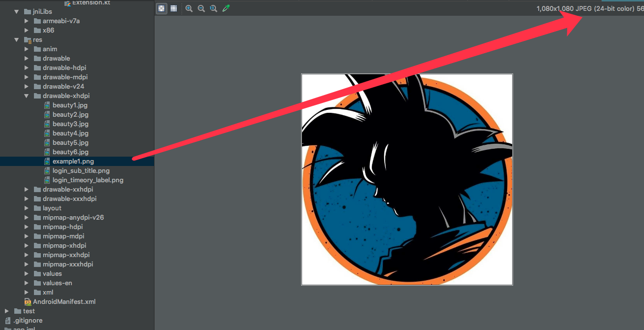
Task: Click the previewed Goku silhouette image
Action: point(407,179)
